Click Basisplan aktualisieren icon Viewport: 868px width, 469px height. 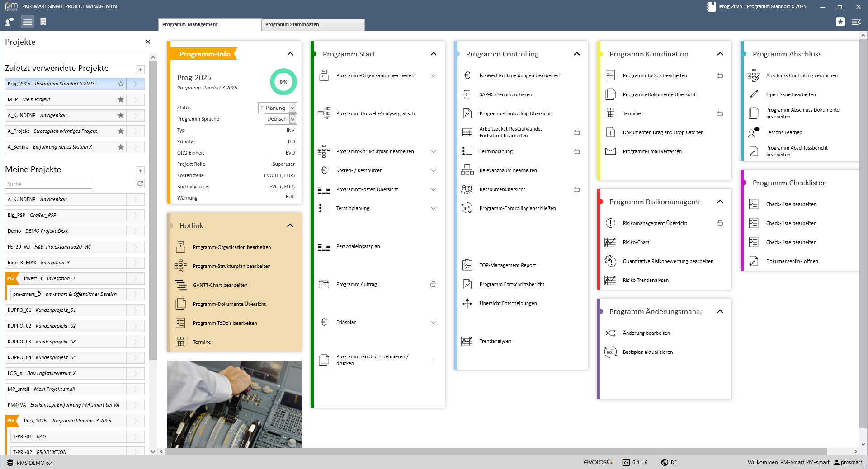click(610, 352)
